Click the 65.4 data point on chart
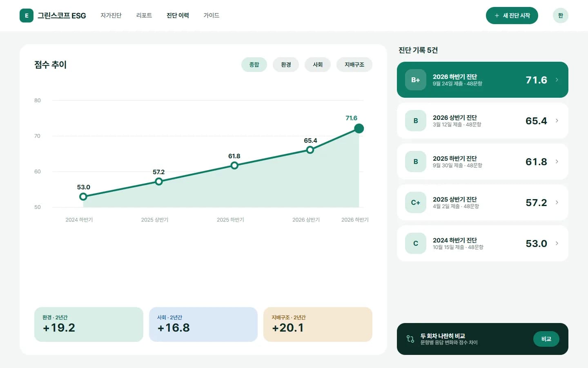The width and height of the screenshot is (588, 368). pyautogui.click(x=310, y=150)
